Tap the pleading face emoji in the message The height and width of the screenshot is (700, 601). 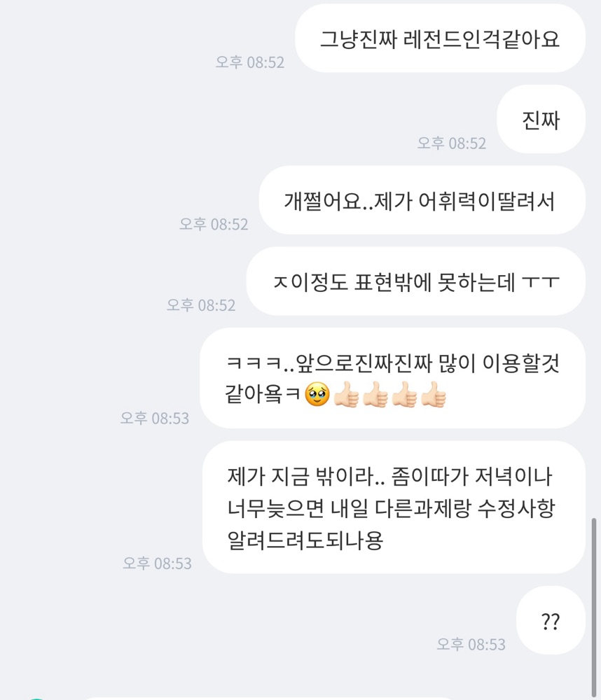(x=317, y=395)
